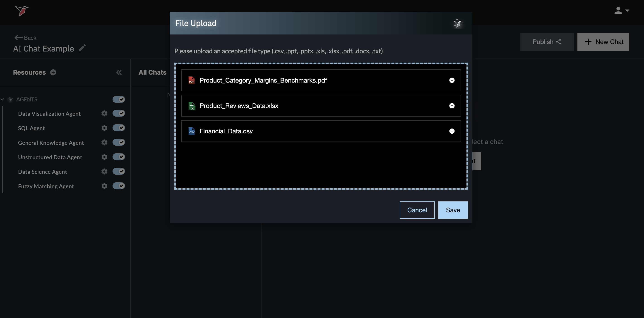Remove Product_Reviews_Data.xlsx from upload list
644x318 pixels.
tap(452, 106)
